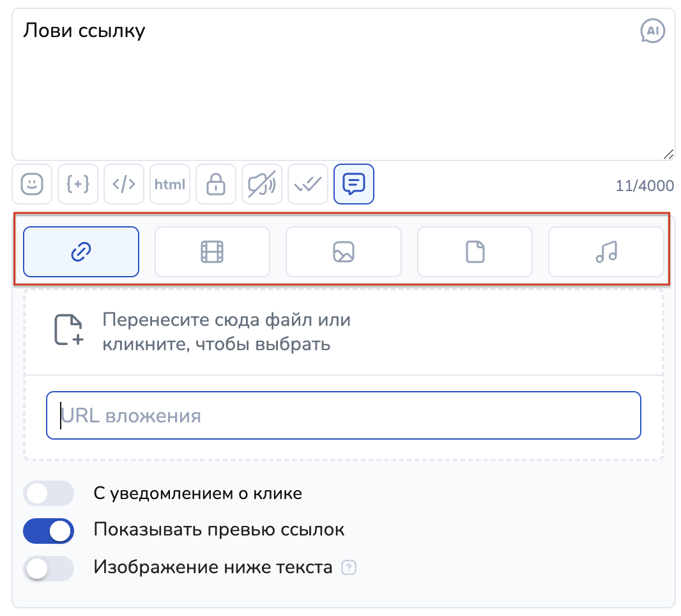Enable the "С уведомлением о клике" toggle

tap(49, 494)
